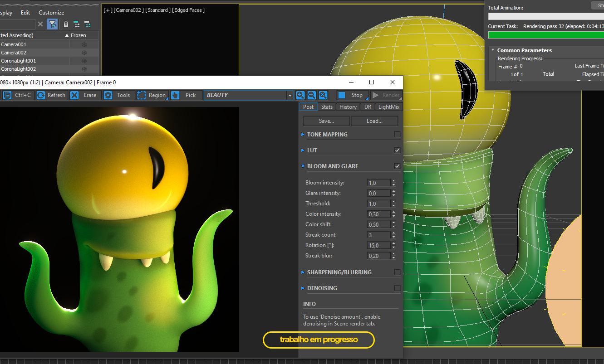Expand the Sharpening/Blurring section
Image resolution: width=604 pixels, height=364 pixels.
click(303, 272)
